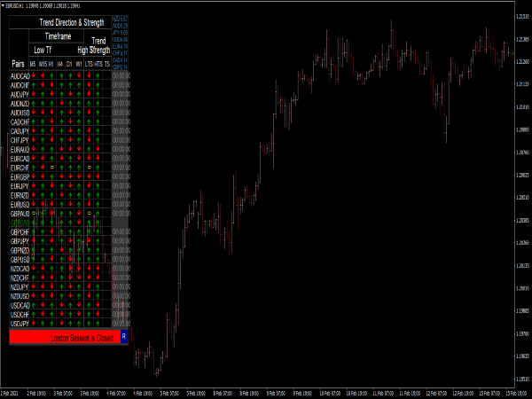This screenshot has height=399, width=532.
Task: Click the NZDCAD HTS red down arrow
Action: pos(98,268)
